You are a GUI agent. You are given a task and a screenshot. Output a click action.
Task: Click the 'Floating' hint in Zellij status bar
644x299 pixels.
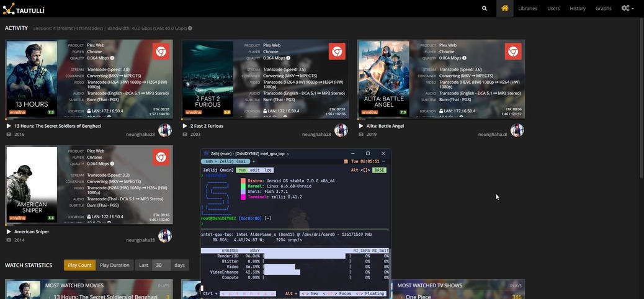[x=374, y=293]
